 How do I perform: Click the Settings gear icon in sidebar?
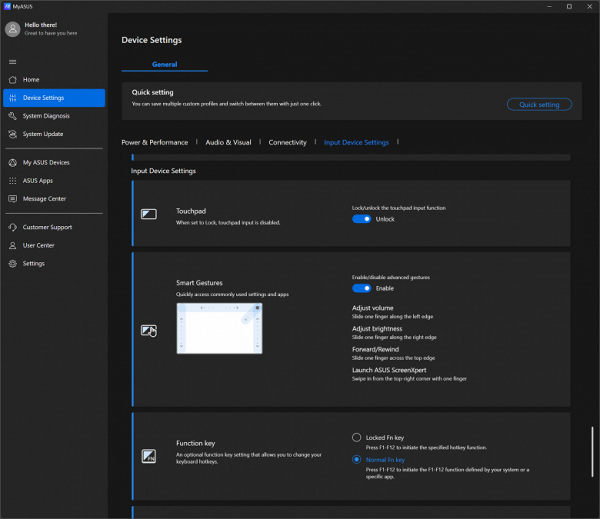12,263
